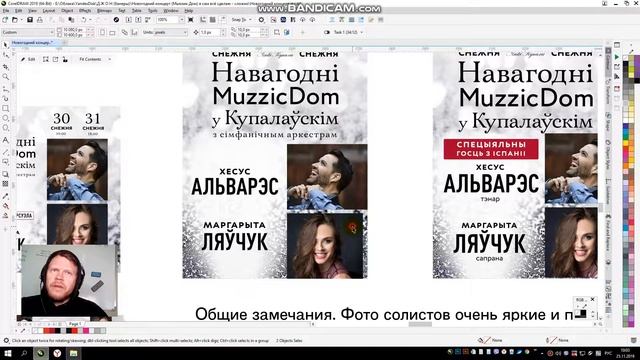Open the Bitmaps menu
The width and height of the screenshot is (640, 360).
click(104, 11)
